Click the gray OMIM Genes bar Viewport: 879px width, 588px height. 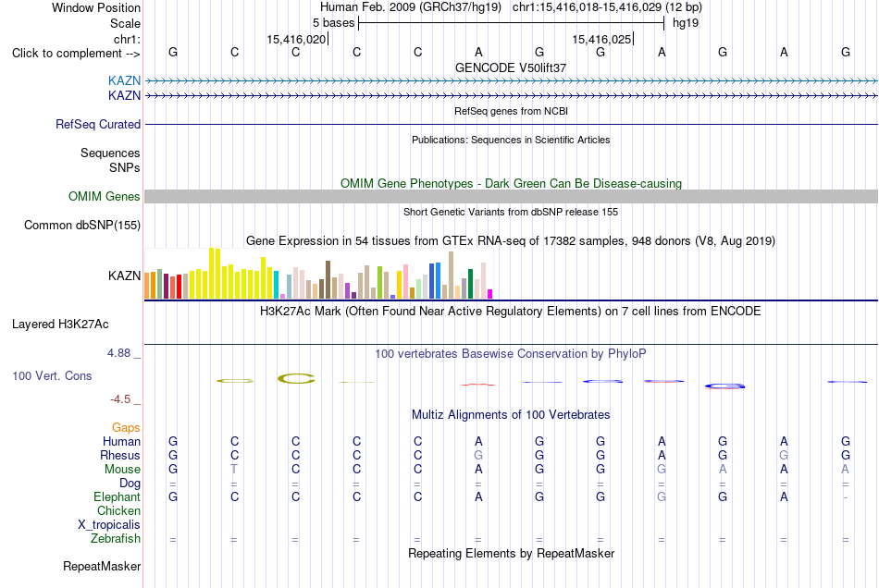point(511,196)
